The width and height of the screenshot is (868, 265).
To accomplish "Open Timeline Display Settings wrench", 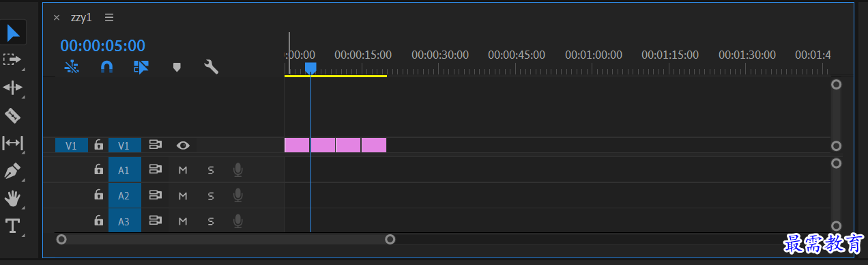I will 212,67.
